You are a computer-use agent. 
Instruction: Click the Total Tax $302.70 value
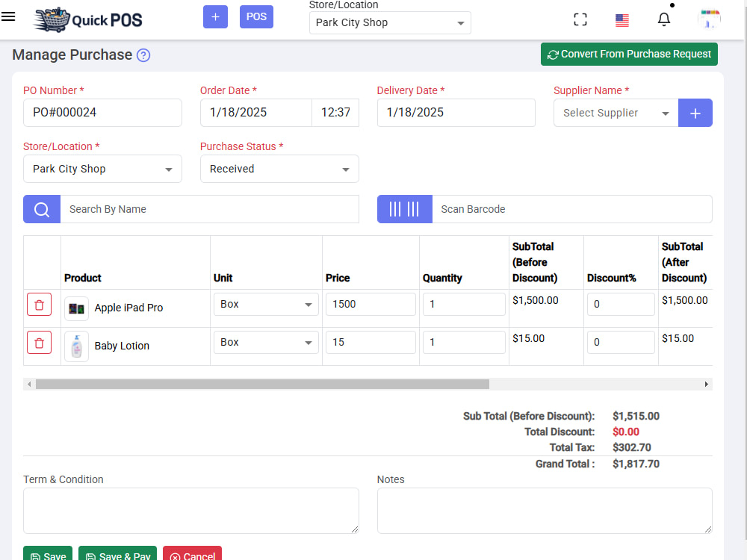point(632,447)
